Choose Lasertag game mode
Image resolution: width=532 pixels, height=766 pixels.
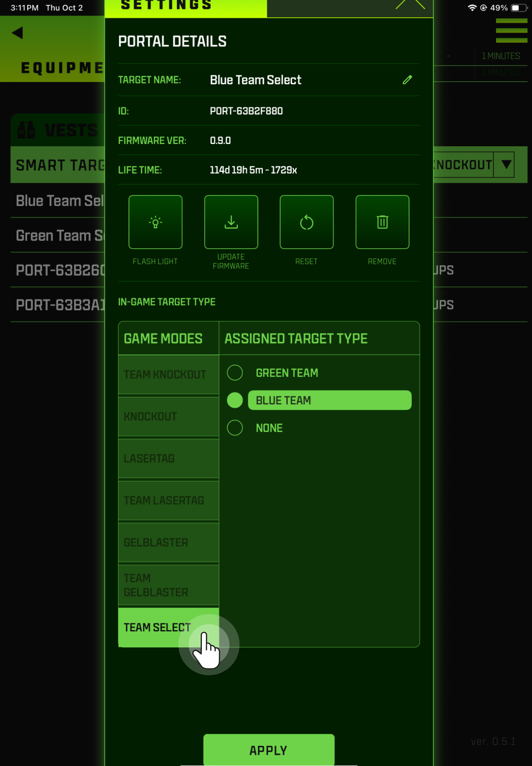pos(169,458)
